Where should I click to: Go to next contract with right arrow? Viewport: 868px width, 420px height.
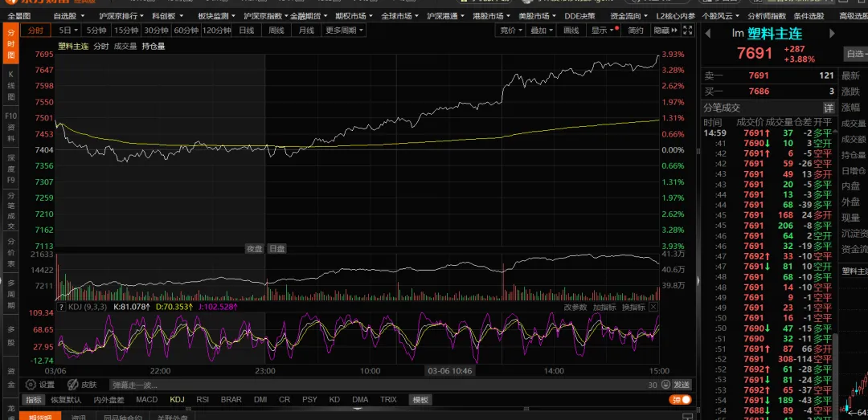(831, 34)
